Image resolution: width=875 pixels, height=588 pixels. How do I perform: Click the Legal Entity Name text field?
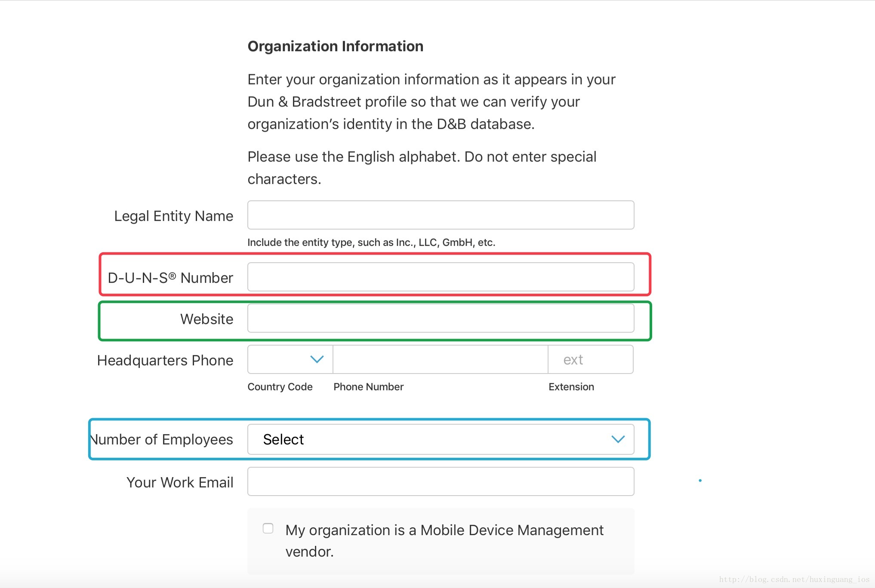(x=441, y=215)
